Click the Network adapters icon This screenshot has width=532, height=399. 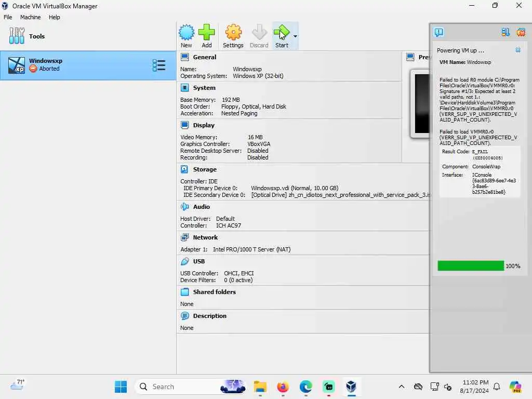[184, 237]
